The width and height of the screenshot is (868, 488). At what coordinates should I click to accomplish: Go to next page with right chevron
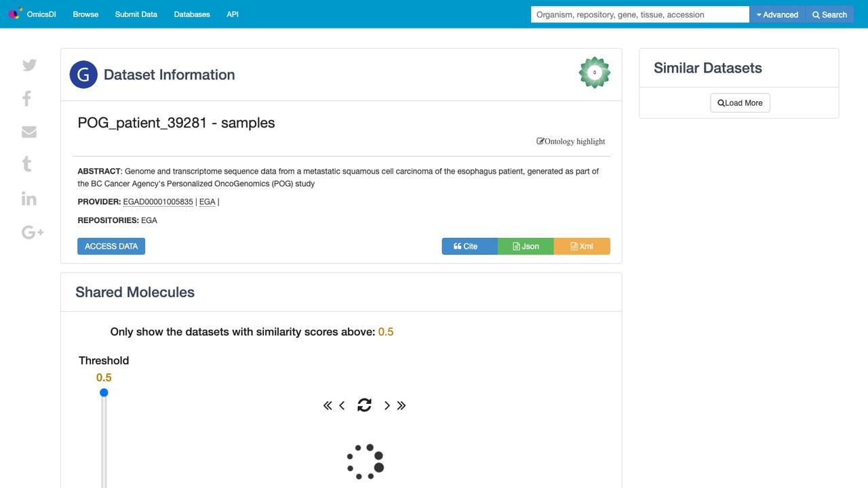coord(387,405)
